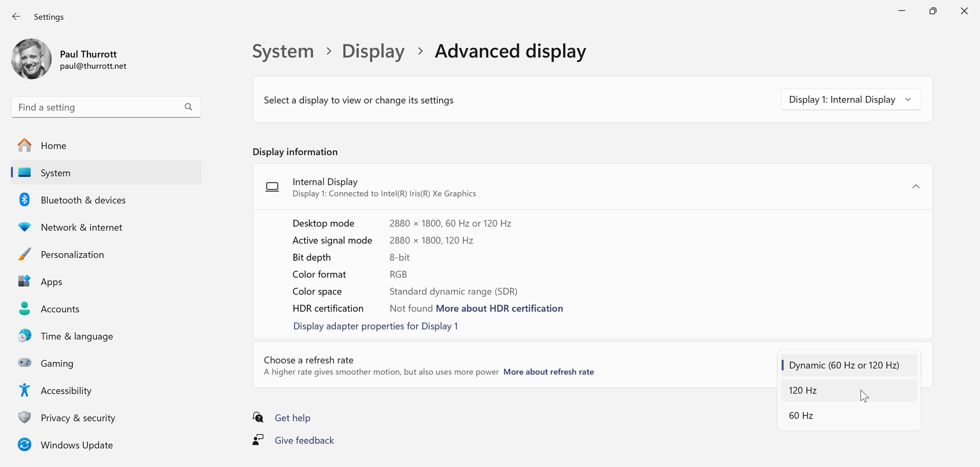The width and height of the screenshot is (980, 467).
Task: Open More about HDR certification link
Action: 499,308
